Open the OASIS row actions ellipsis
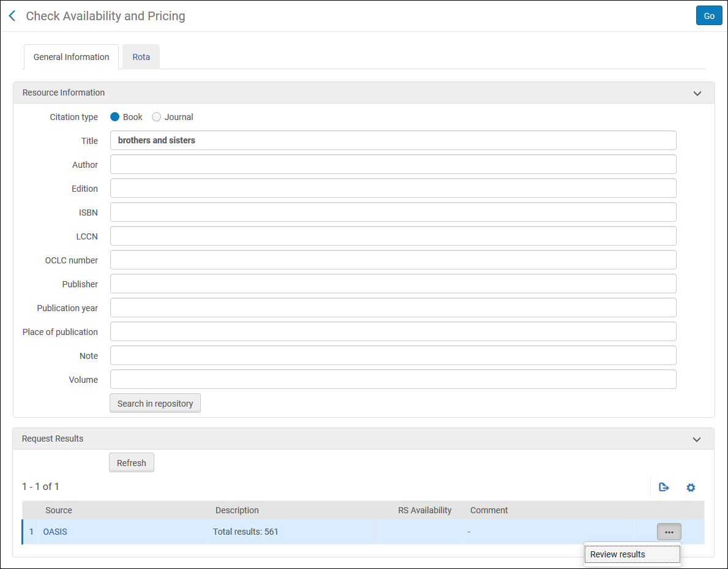 [669, 532]
